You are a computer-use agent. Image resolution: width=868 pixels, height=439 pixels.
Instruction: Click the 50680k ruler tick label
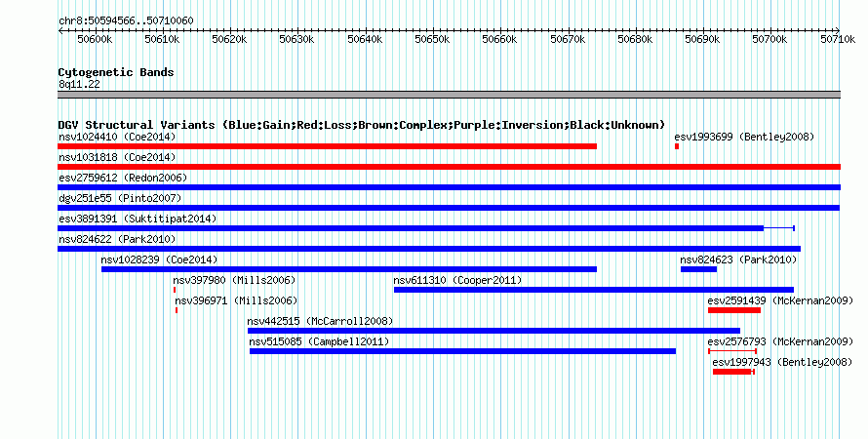click(635, 39)
